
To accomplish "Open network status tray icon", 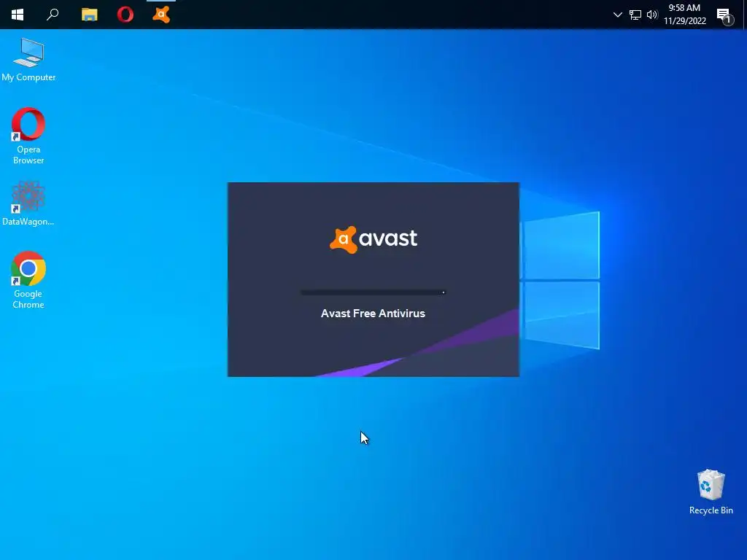I will [635, 15].
